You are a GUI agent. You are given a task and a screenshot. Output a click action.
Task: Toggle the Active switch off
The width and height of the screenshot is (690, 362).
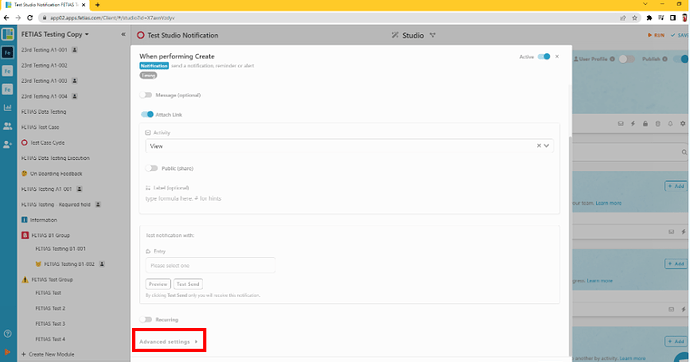click(x=544, y=56)
